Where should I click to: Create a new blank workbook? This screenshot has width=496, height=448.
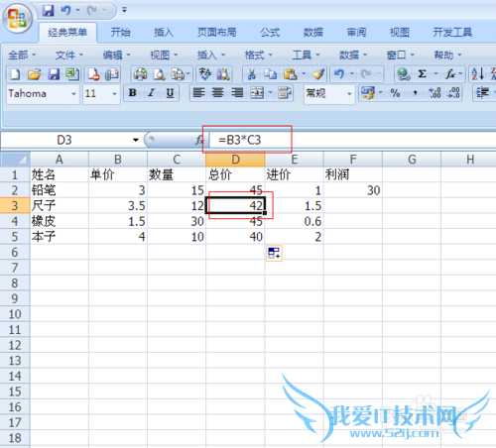click(15, 74)
